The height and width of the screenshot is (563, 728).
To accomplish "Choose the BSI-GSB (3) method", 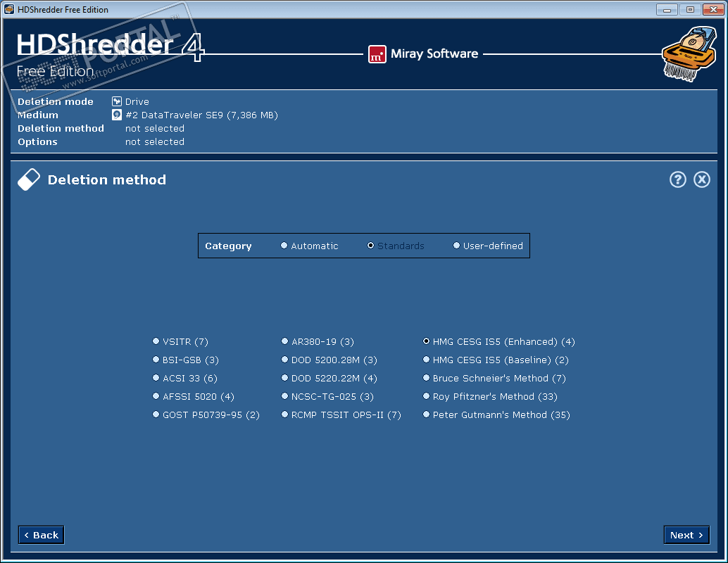I will pos(186,360).
